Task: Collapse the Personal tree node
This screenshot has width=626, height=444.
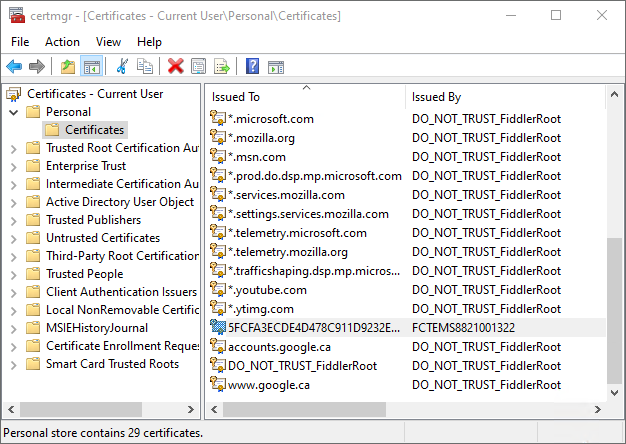Action: click(13, 112)
